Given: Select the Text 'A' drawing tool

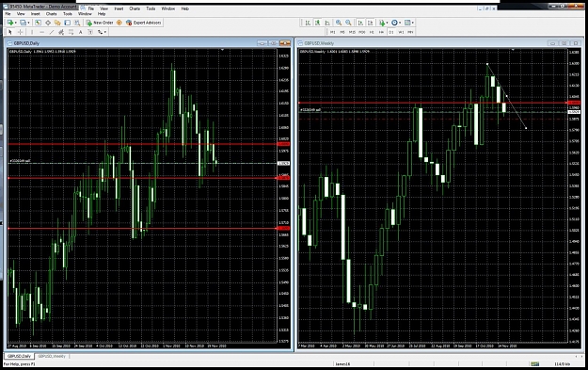Looking at the screenshot, I should 80,32.
